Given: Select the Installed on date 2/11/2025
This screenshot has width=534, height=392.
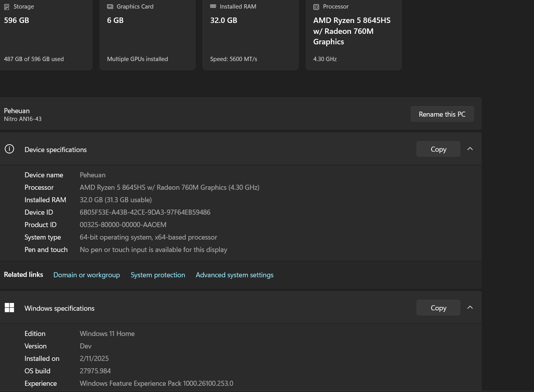Looking at the screenshot, I should [x=94, y=359].
